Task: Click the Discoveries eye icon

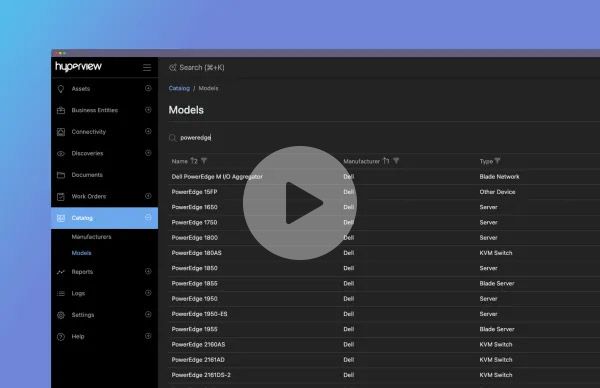Action: click(x=61, y=153)
